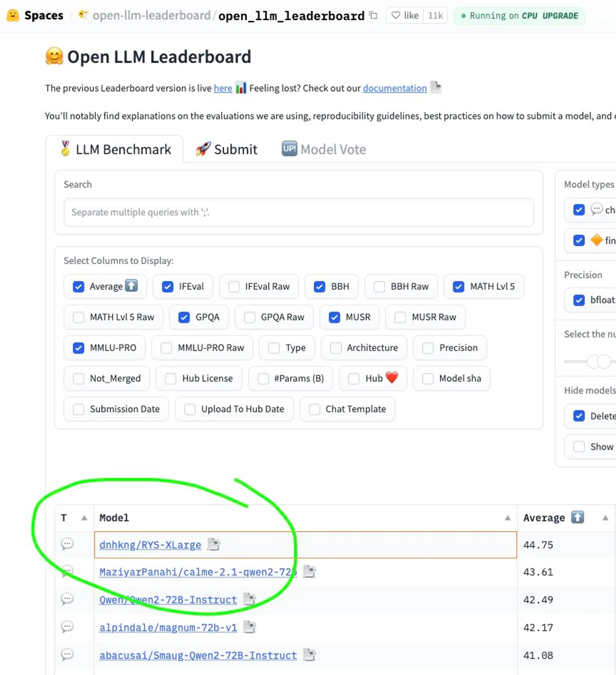Sort by the Model column arrow
616x675 pixels.
point(508,518)
